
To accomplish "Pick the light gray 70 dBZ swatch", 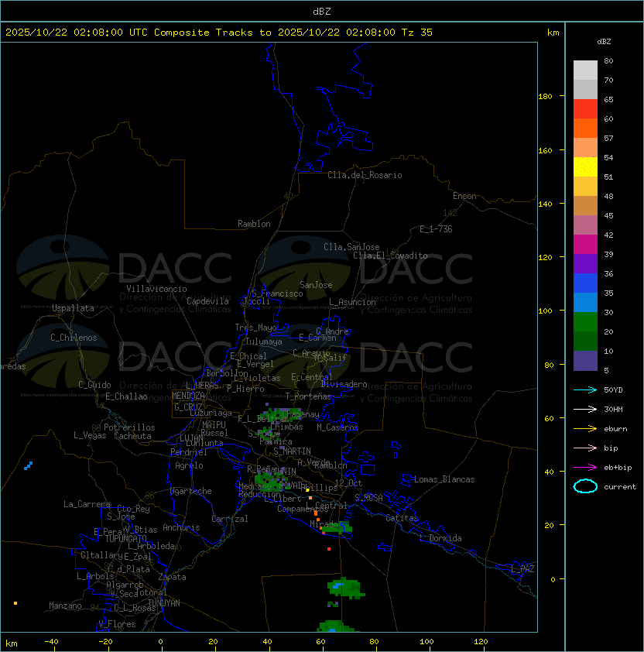I will 585,70.
